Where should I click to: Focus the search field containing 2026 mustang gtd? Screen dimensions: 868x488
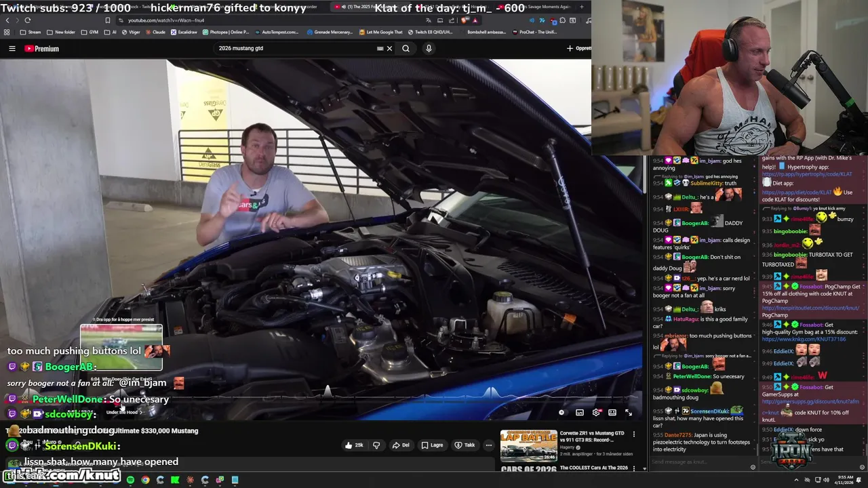(x=295, y=48)
